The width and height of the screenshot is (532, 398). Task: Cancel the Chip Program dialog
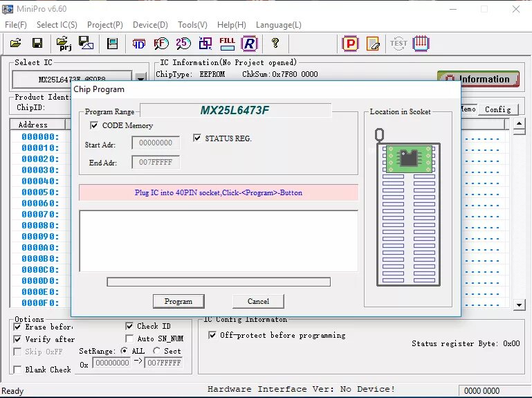tap(258, 301)
